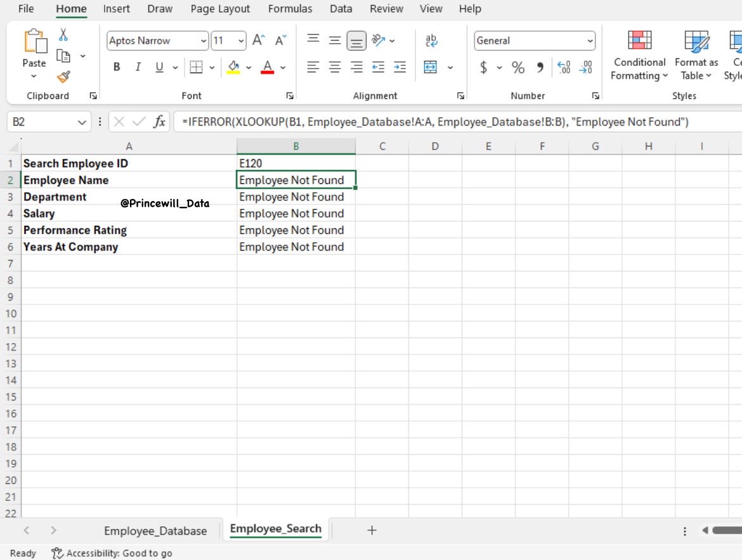742x560 pixels.
Task: Apply Comma Style
Action: coord(540,67)
